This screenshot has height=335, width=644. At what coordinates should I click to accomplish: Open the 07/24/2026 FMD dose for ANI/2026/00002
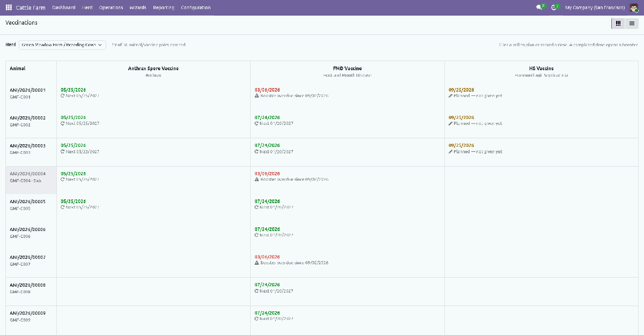(267, 117)
